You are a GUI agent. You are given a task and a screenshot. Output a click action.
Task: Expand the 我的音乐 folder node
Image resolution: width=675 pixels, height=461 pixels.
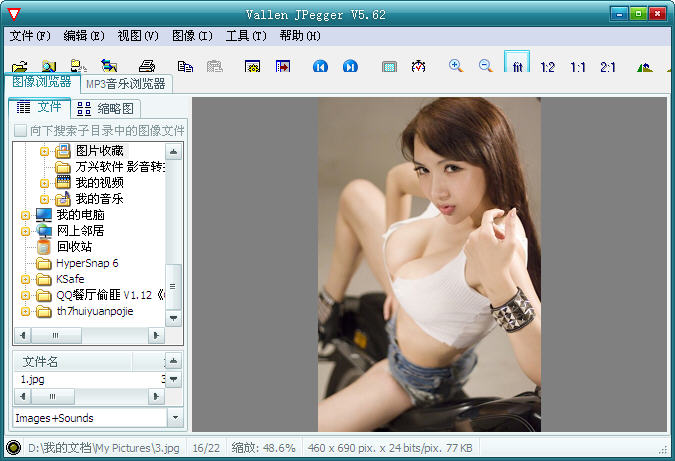point(44,199)
